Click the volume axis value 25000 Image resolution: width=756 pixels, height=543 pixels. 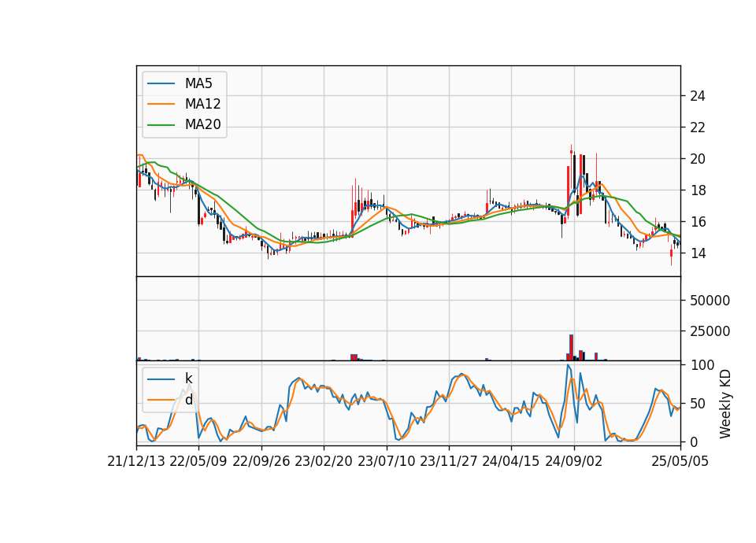(710, 331)
